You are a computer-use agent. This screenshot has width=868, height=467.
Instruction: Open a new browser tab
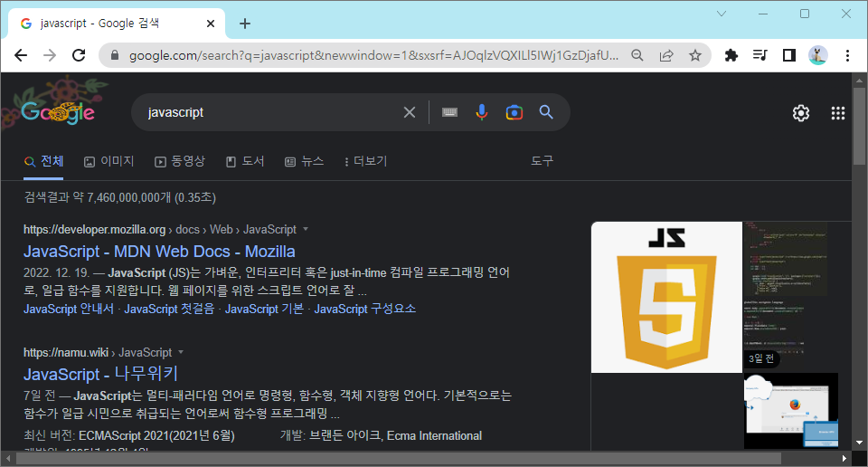point(245,24)
